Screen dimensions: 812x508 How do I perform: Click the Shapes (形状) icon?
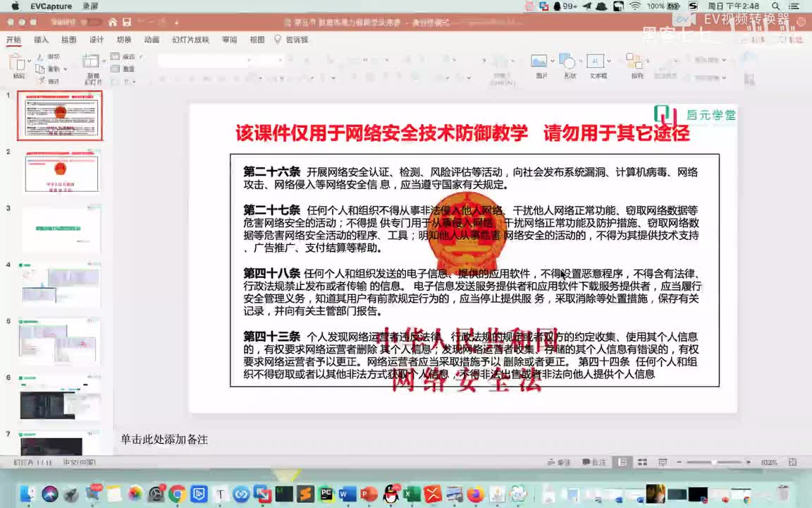[568, 61]
